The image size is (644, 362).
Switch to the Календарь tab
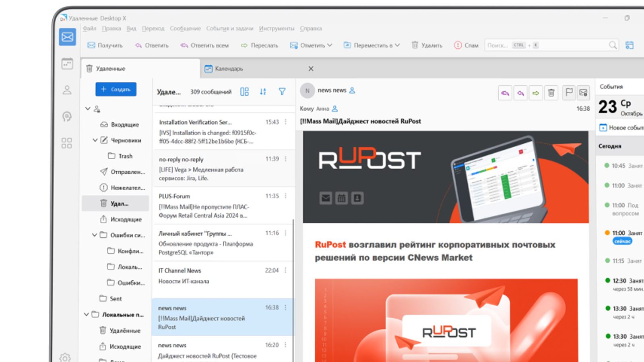click(x=260, y=69)
